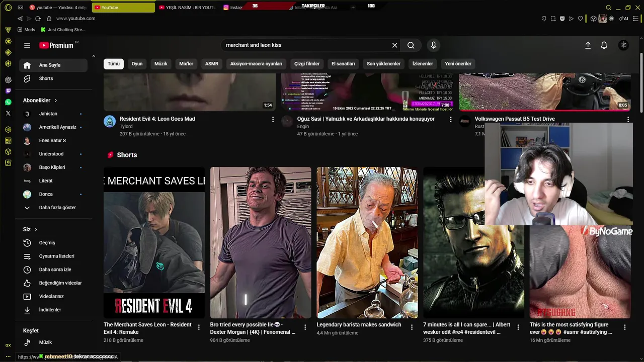Select the Aksiyon-macera oyunları chip
Screen dimensions: 644x362
[256, 64]
